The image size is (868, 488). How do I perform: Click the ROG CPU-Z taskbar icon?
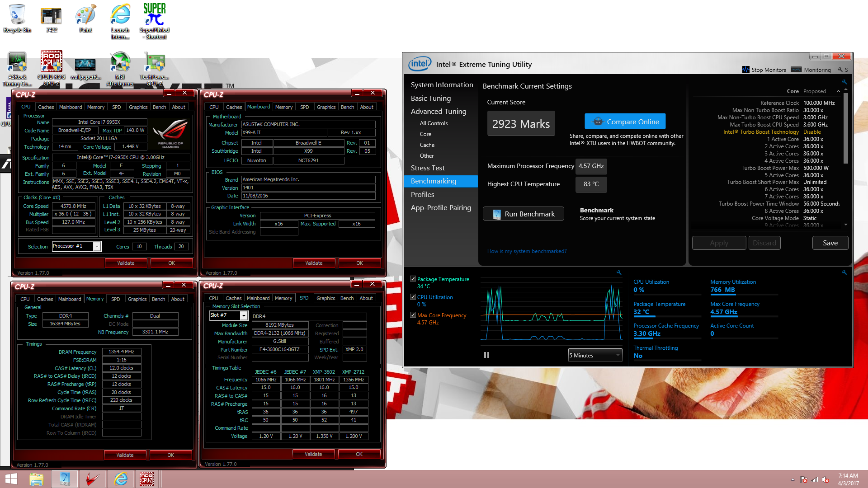click(147, 479)
